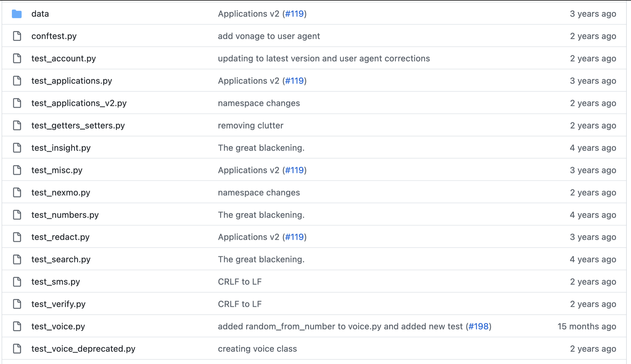The image size is (631, 364).
Task: Click 'Applications v2' text in test_redact.py row
Action: click(x=249, y=237)
